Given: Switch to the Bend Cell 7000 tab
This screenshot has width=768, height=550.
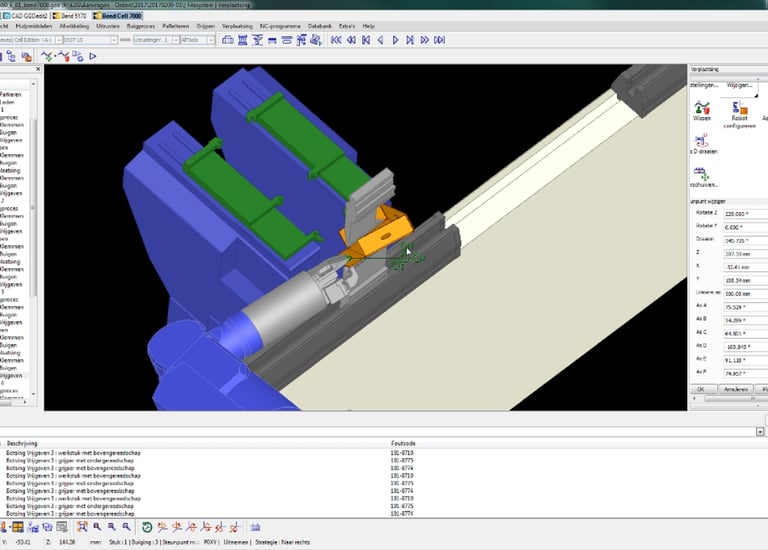Looking at the screenshot, I should (x=118, y=16).
